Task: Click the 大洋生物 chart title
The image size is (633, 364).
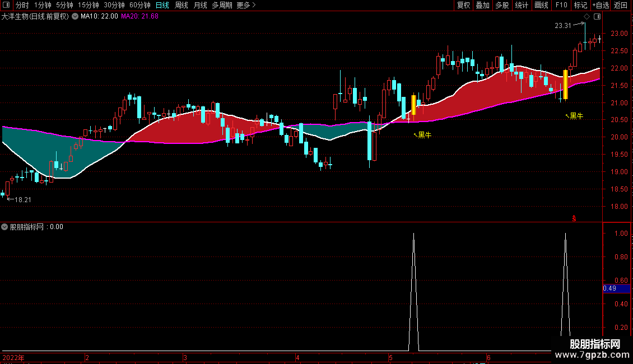Action: coord(35,17)
